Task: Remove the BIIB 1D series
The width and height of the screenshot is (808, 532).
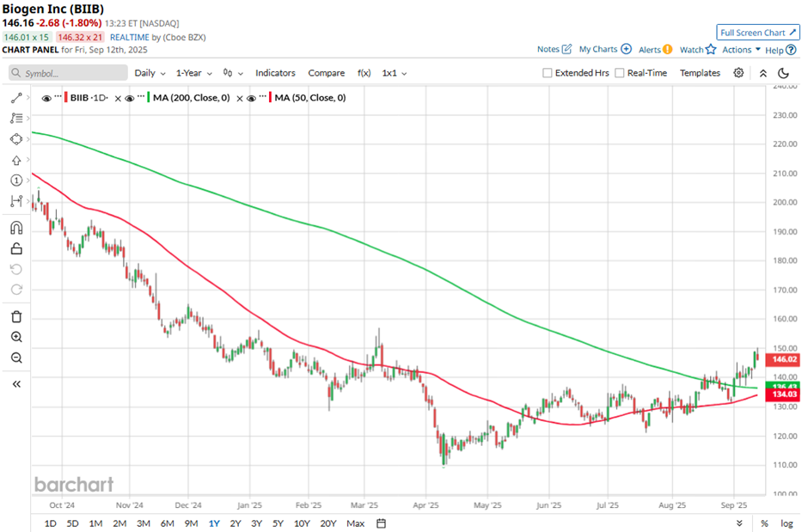Action: click(118, 98)
